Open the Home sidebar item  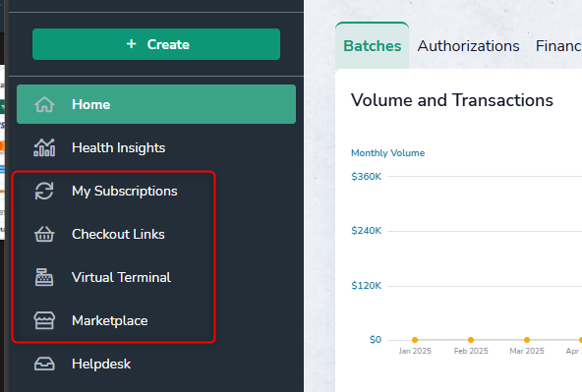(x=156, y=104)
